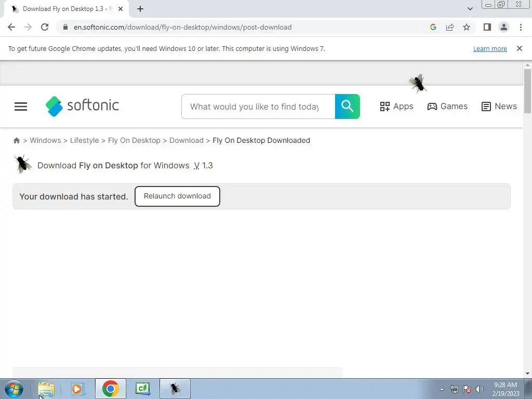Open the News section
Image resolution: width=532 pixels, height=399 pixels.
tap(499, 107)
